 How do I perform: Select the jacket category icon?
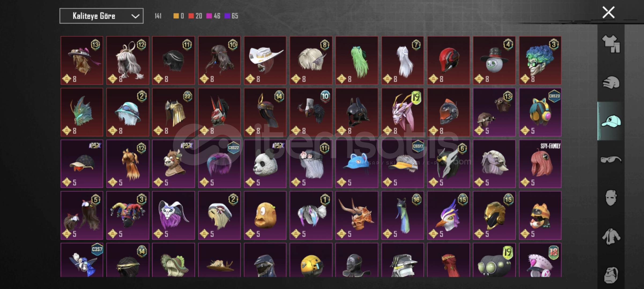tap(611, 236)
